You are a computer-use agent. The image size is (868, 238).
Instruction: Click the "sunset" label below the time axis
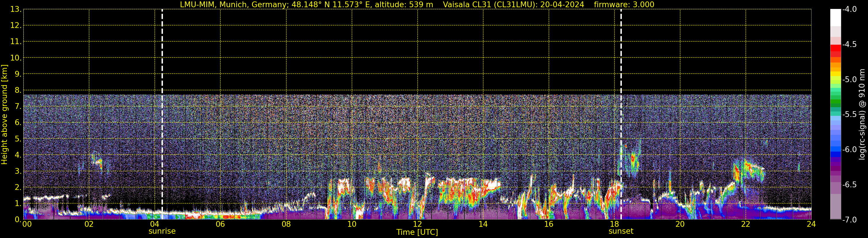tap(621, 231)
